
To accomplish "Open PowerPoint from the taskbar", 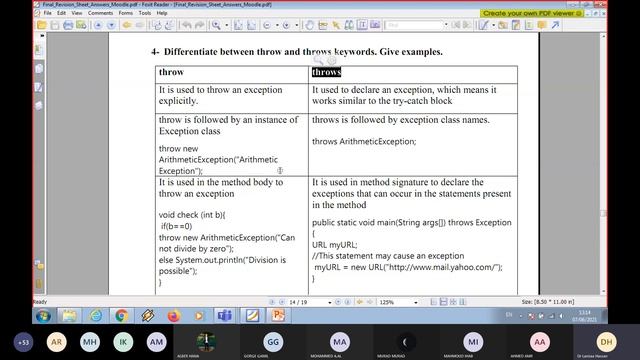I will [x=278, y=316].
